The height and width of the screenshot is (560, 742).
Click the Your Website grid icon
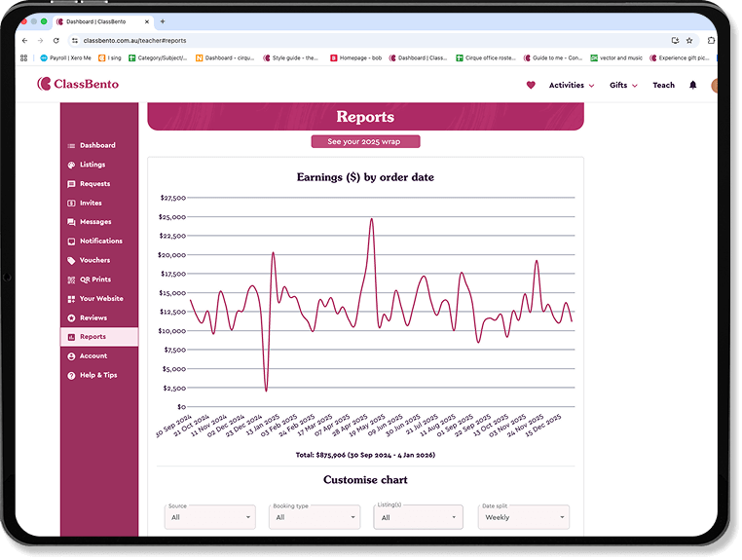click(71, 299)
